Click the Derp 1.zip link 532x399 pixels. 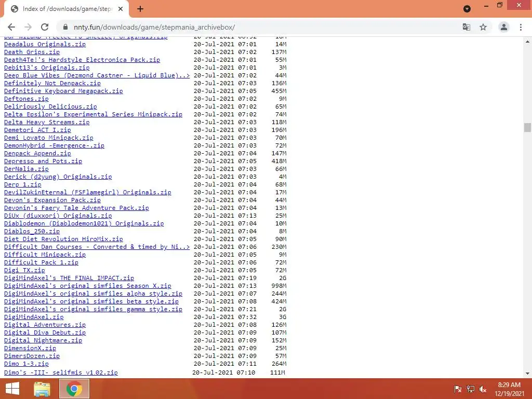23,184
